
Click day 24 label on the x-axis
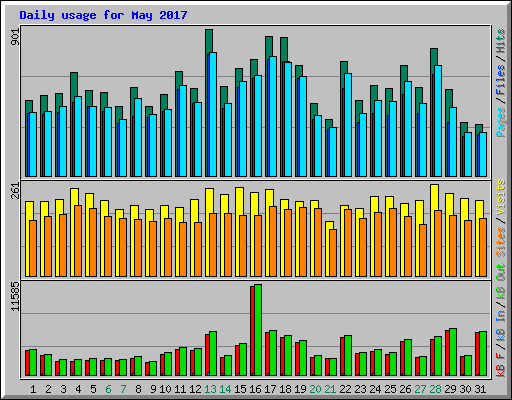pos(375,389)
